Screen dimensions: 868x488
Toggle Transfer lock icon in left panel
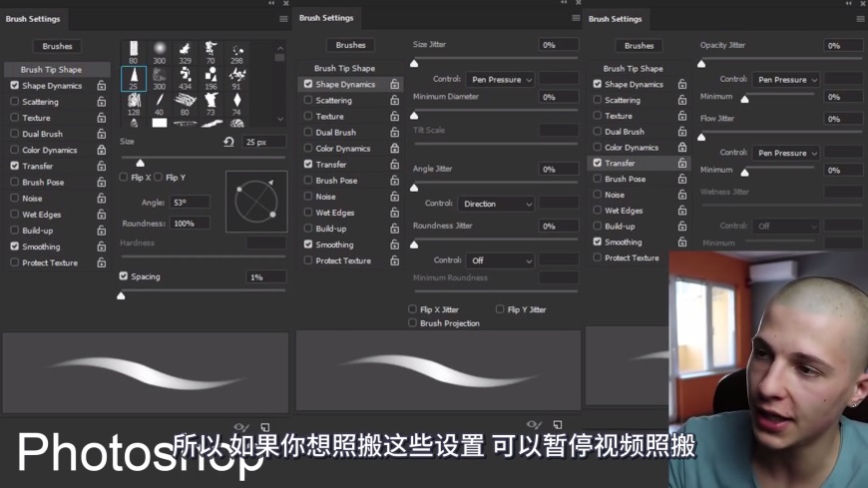(x=102, y=166)
